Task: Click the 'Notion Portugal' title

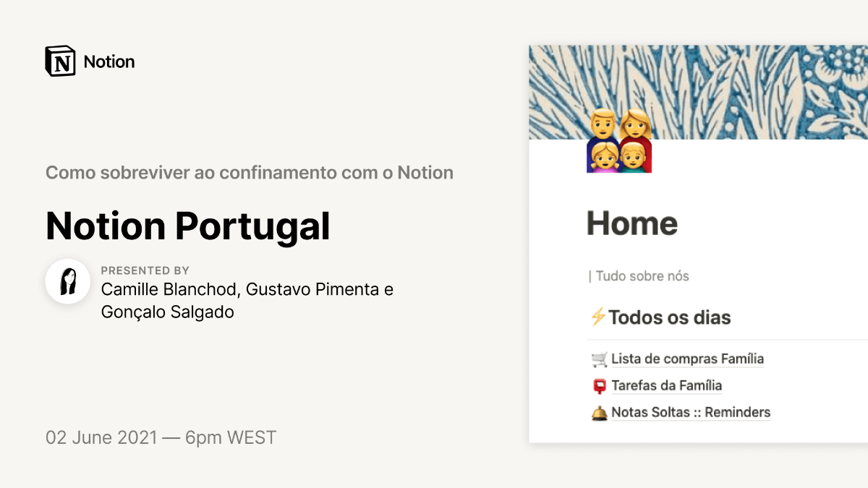Action: (188, 226)
